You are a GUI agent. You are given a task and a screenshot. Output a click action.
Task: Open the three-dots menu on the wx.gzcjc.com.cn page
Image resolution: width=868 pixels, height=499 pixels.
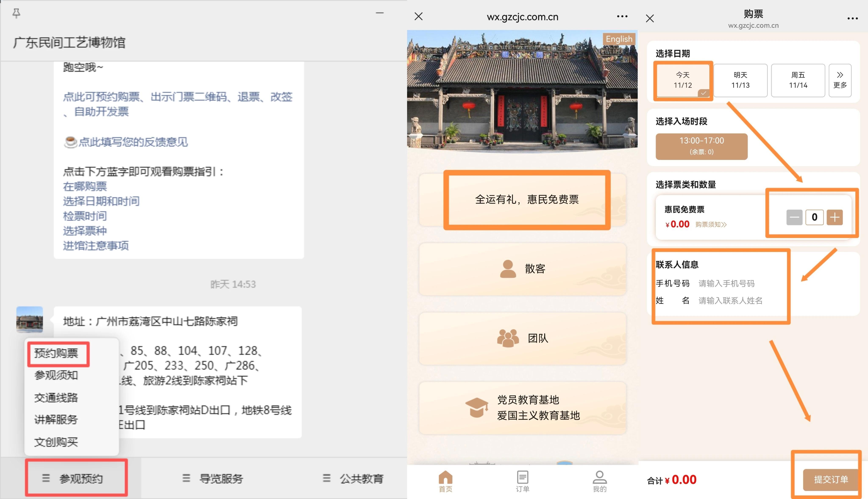tap(622, 17)
